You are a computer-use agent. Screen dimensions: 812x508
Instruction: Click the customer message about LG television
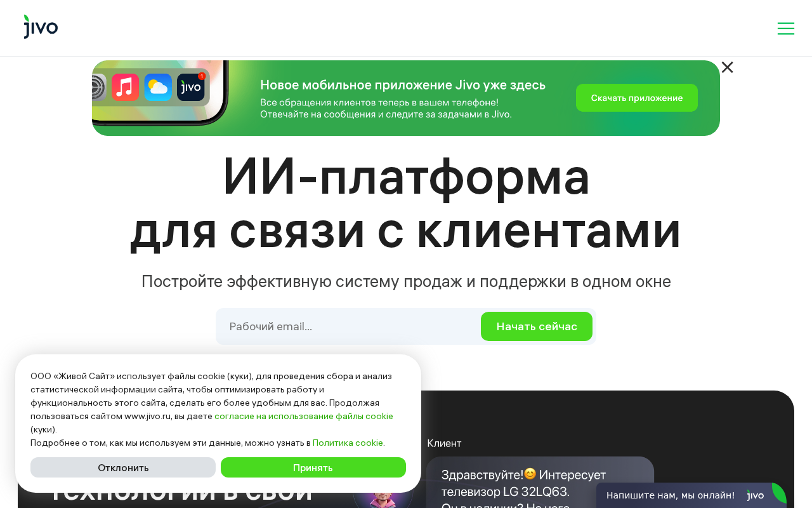(x=540, y=483)
